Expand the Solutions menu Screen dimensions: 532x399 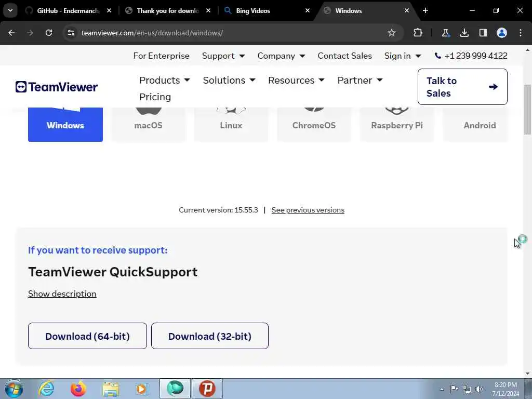tap(229, 81)
